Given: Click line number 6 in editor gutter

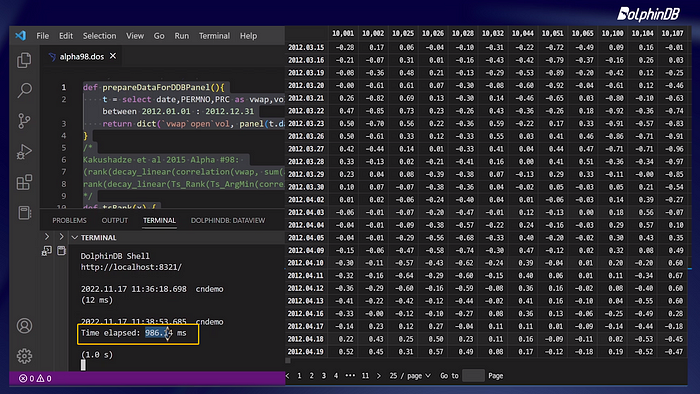Looking at the screenshot, I should coord(63,160).
